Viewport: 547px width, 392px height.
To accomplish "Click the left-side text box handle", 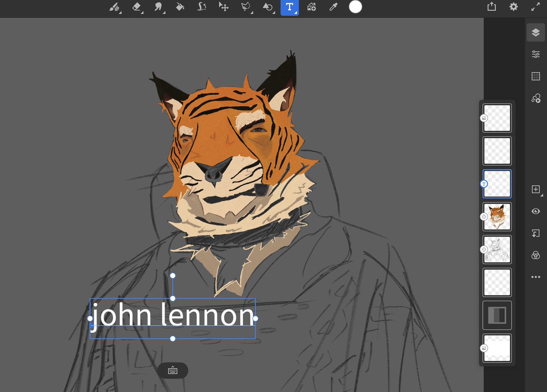I will pos(90,319).
